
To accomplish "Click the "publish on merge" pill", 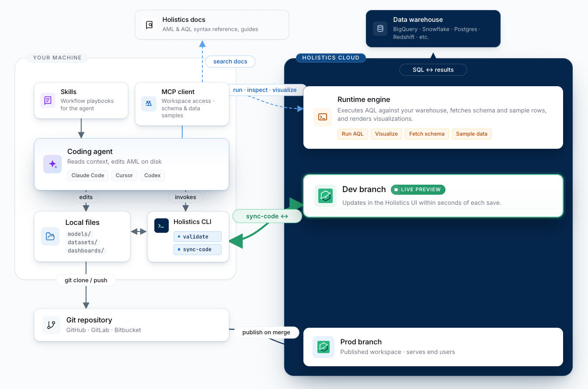I will [x=266, y=333].
